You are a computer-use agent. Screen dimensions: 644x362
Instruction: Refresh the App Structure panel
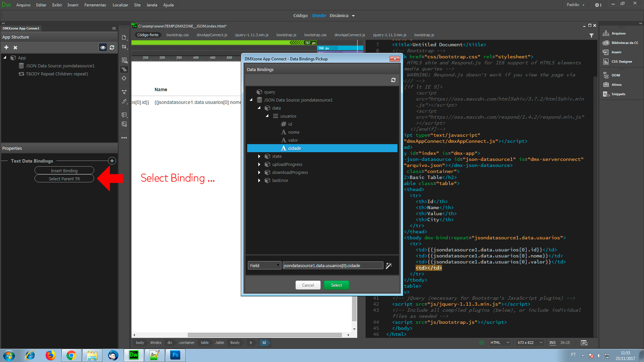(x=112, y=48)
